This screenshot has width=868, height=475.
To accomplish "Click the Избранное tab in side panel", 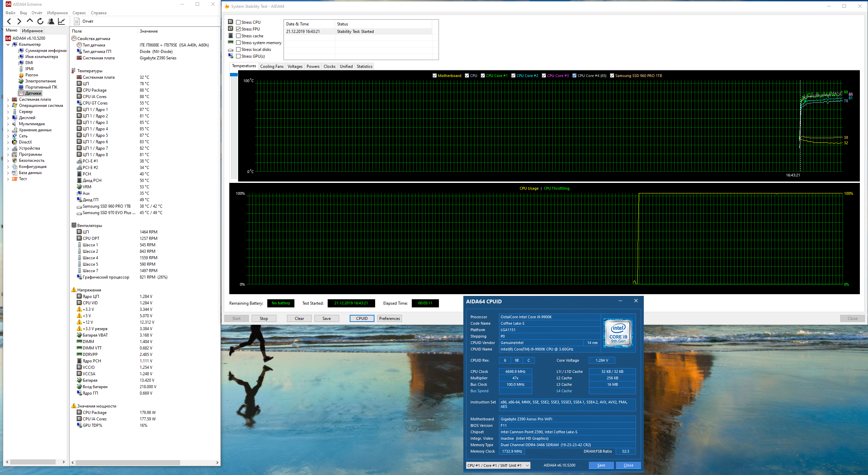I will [x=32, y=31].
